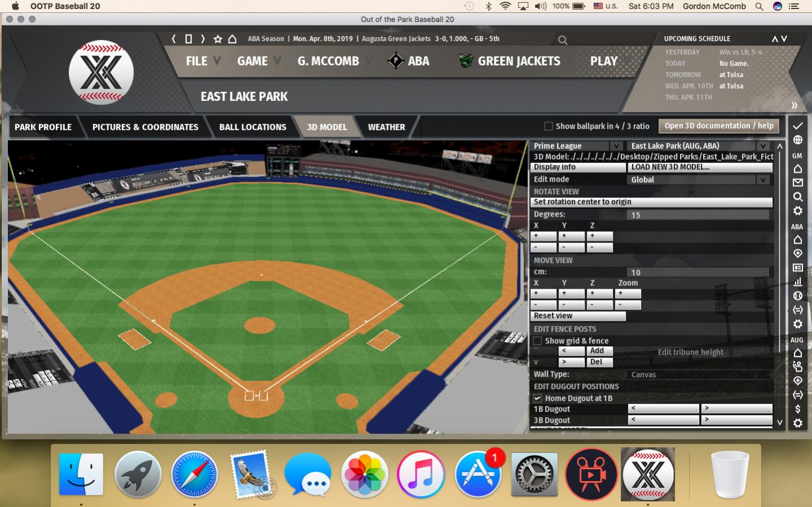The width and height of the screenshot is (812, 507).
Task: Enable Show ballpark in 4/3 ratio checkbox
Action: click(x=548, y=126)
